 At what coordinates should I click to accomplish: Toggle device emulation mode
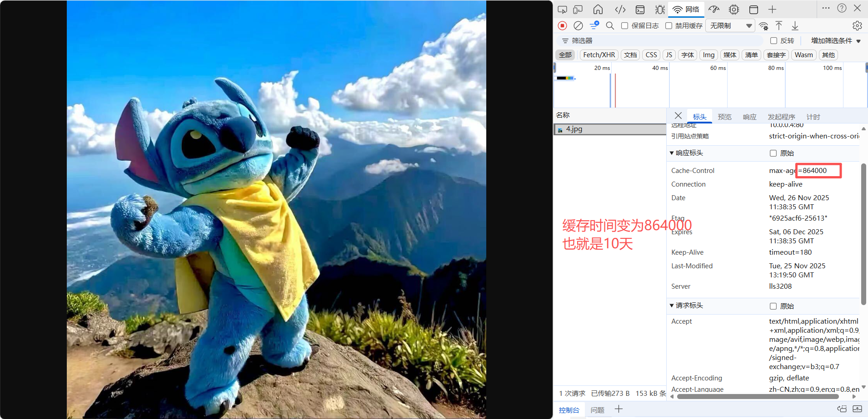[578, 9]
